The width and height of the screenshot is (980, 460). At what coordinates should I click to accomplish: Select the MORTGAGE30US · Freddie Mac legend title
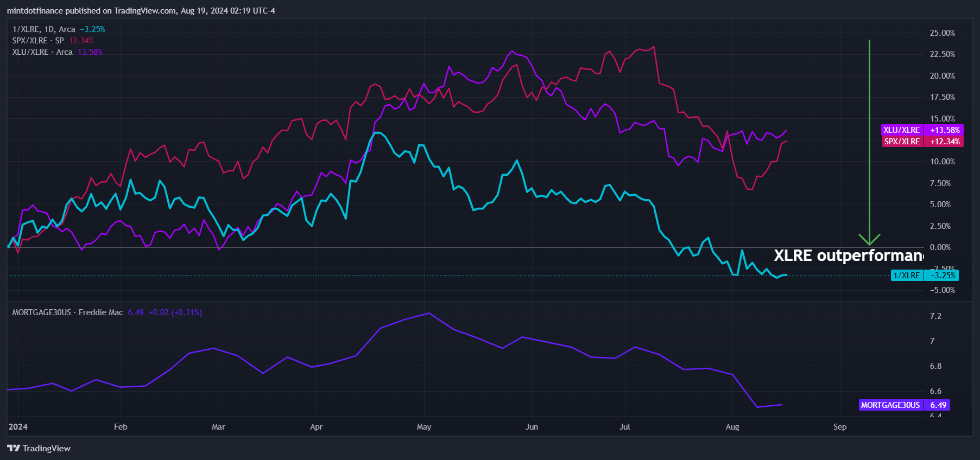coord(68,312)
